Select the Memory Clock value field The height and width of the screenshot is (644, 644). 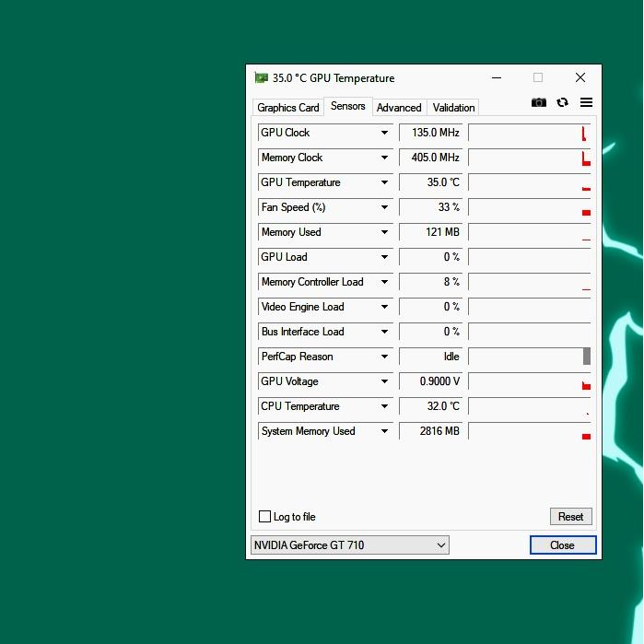click(431, 158)
